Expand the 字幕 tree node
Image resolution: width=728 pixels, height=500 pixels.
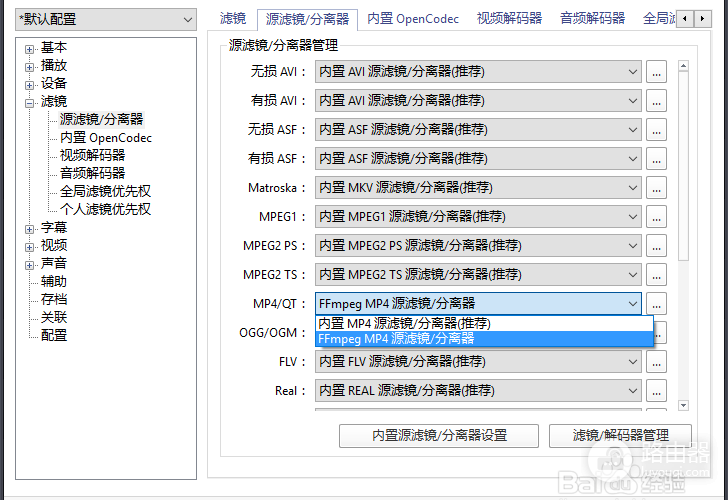pos(29,229)
